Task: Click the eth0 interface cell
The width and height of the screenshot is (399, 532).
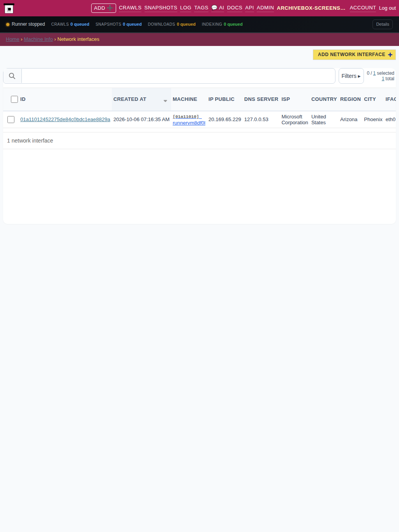Action: pyautogui.click(x=390, y=120)
